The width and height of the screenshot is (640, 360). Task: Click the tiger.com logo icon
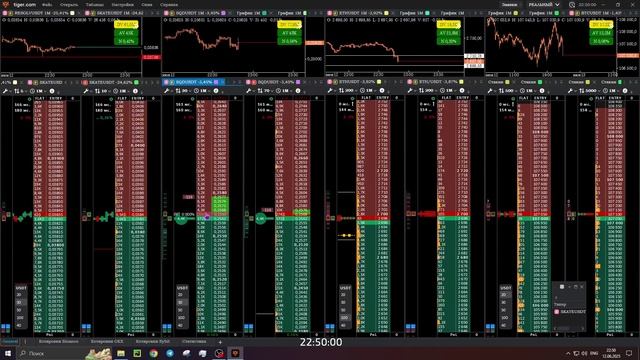coord(6,4)
